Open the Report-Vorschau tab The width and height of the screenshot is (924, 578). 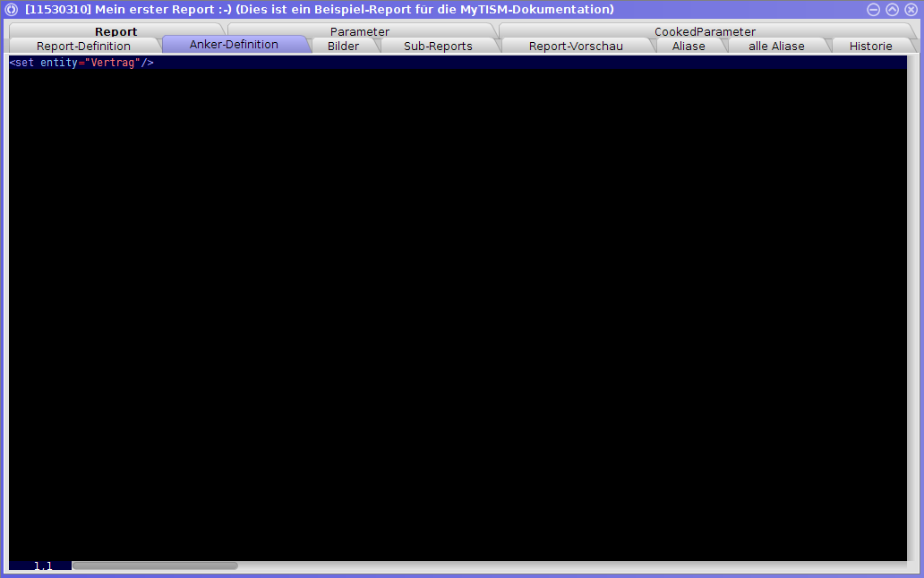[x=577, y=46]
